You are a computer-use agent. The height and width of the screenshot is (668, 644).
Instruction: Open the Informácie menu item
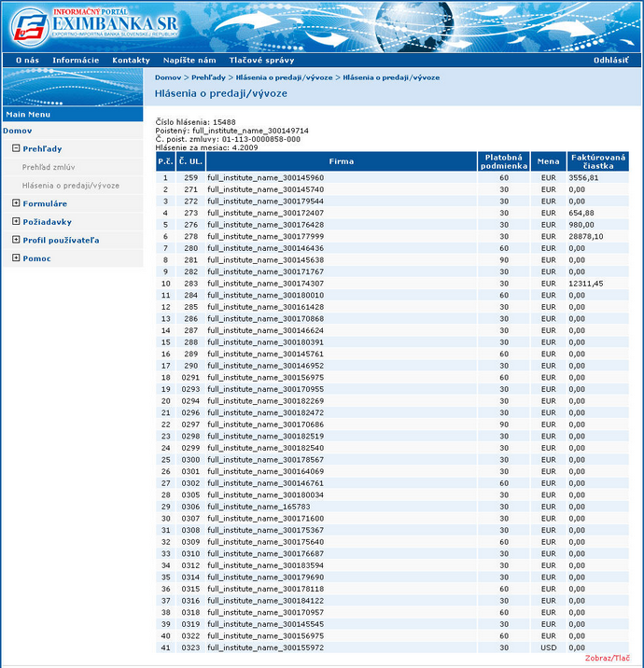(76, 60)
